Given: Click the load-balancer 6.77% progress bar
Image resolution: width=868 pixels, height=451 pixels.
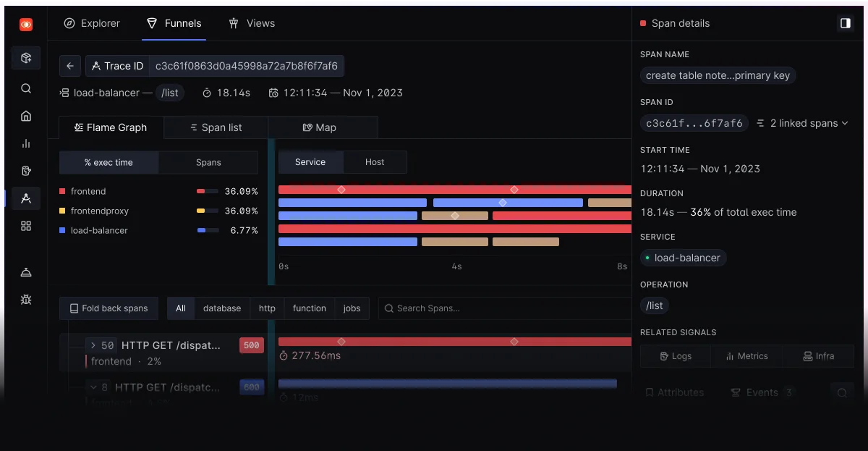Looking at the screenshot, I should (207, 230).
